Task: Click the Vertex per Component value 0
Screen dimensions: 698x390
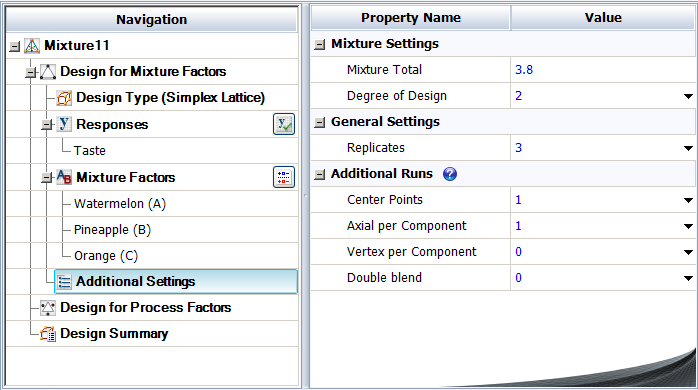Action: pyautogui.click(x=519, y=252)
